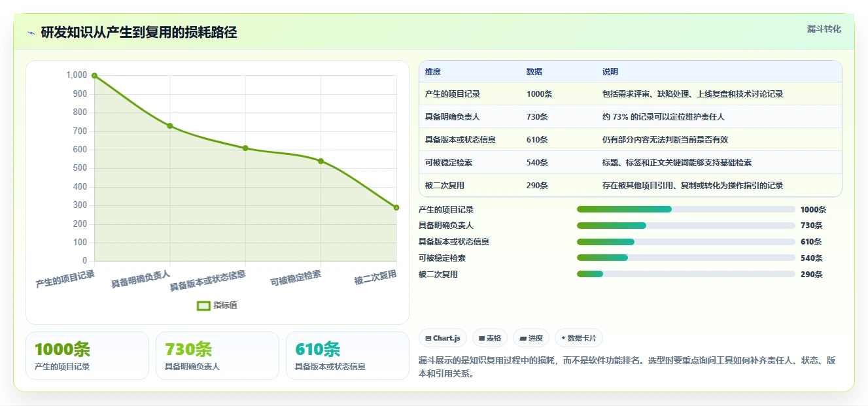Click table description starting 标题、标签和正文关键词
The image size is (868, 406).
(x=677, y=163)
